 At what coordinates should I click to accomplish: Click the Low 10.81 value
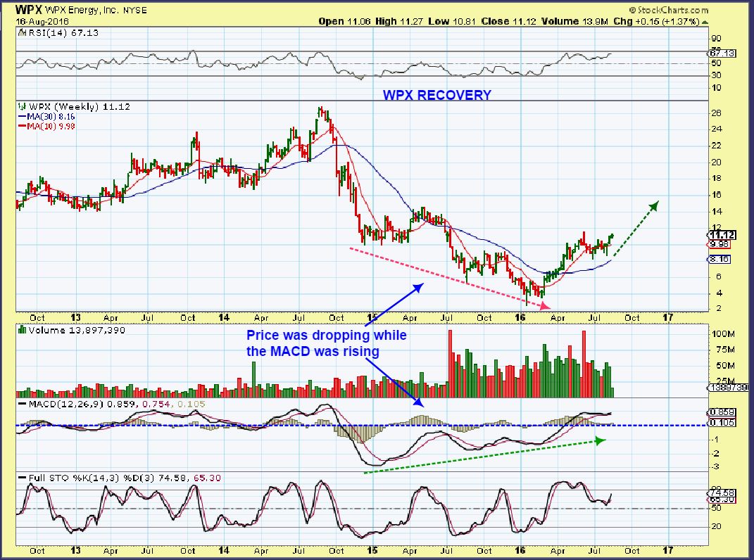(x=451, y=21)
